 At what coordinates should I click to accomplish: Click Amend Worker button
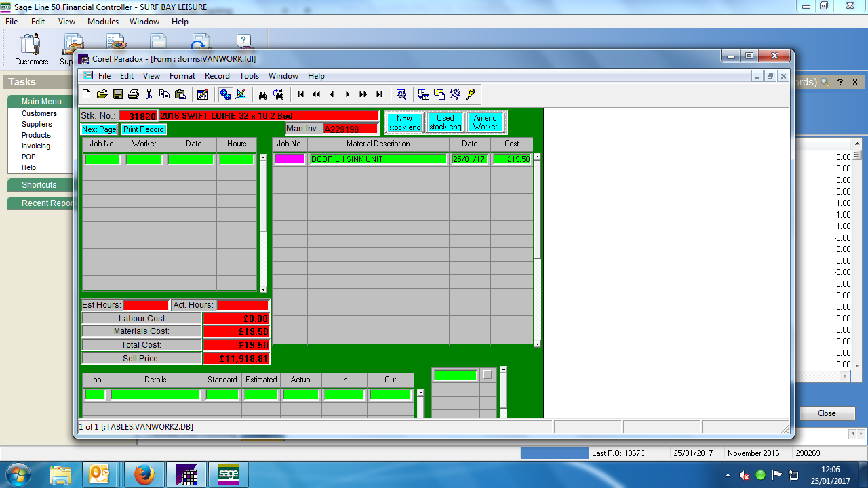[486, 123]
